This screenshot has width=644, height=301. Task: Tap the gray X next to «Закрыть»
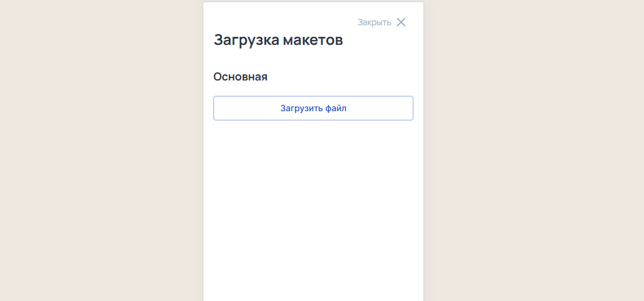click(x=401, y=22)
